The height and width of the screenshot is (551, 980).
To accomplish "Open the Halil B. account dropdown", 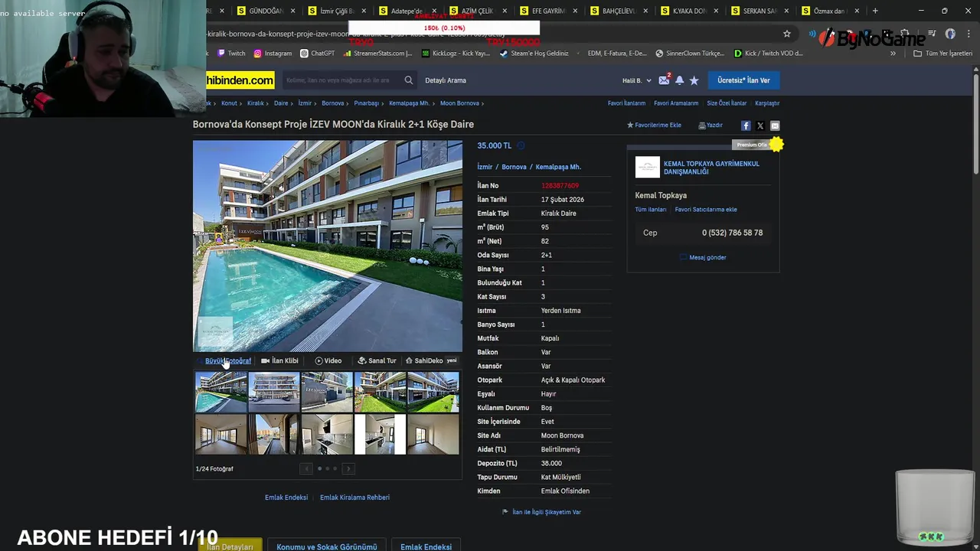I will (x=637, y=80).
